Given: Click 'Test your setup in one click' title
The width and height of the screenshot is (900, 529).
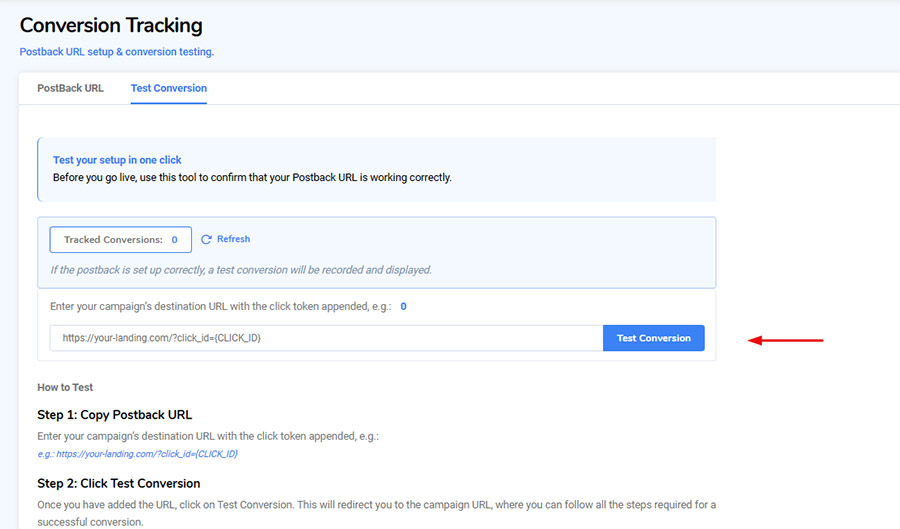Looking at the screenshot, I should tap(117, 160).
